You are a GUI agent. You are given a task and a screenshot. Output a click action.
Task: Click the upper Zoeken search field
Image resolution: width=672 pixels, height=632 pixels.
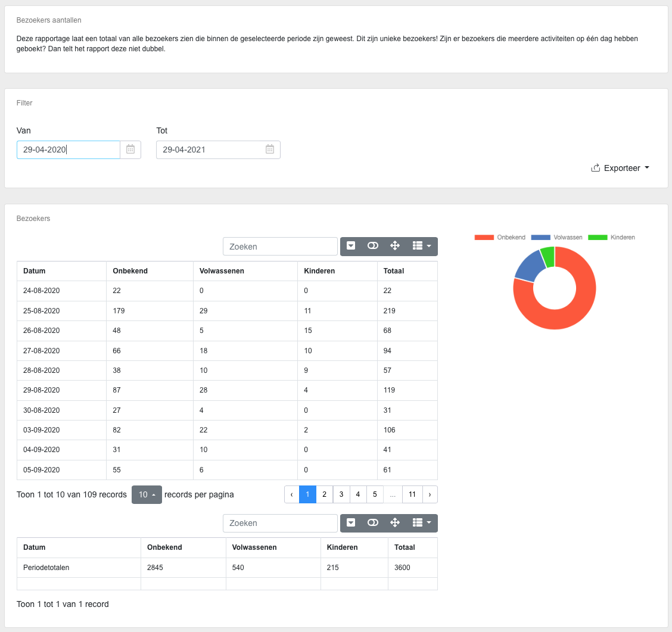click(280, 246)
